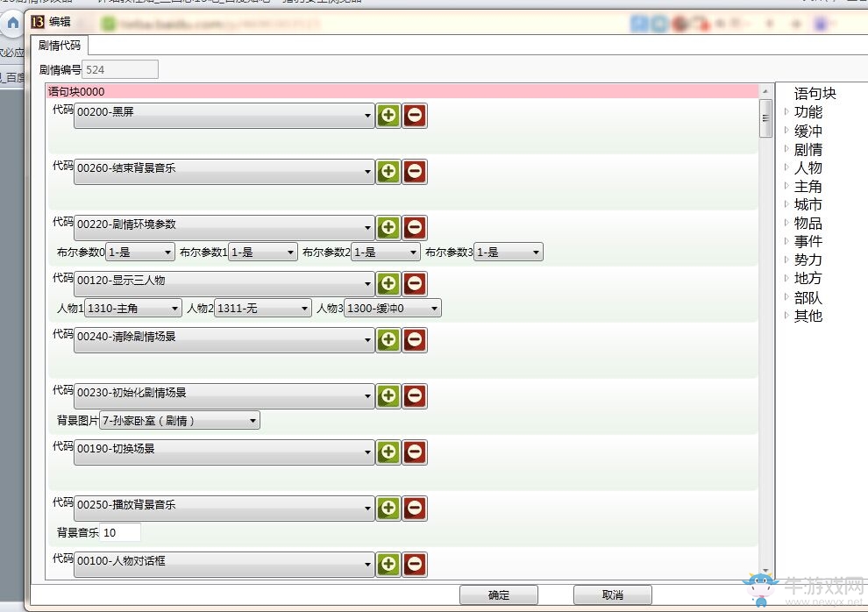The image size is (868, 612).
Task: Click the 背景音乐 input field containing 10
Action: pyautogui.click(x=118, y=532)
